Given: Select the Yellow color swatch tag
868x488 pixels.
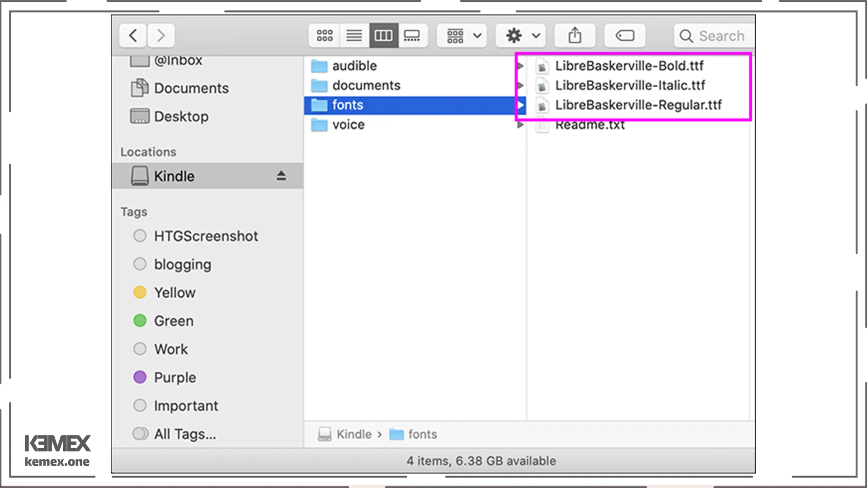Looking at the screenshot, I should click(x=140, y=292).
